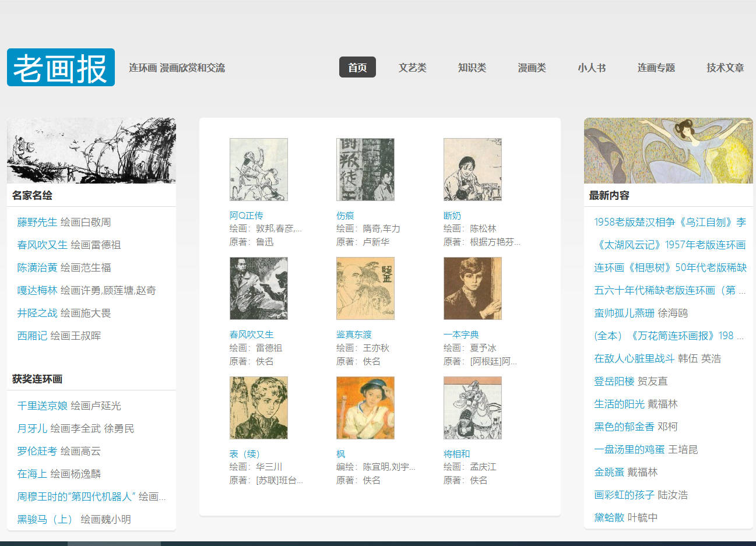
Task: Click the 一本字典 cover image
Action: click(x=472, y=288)
